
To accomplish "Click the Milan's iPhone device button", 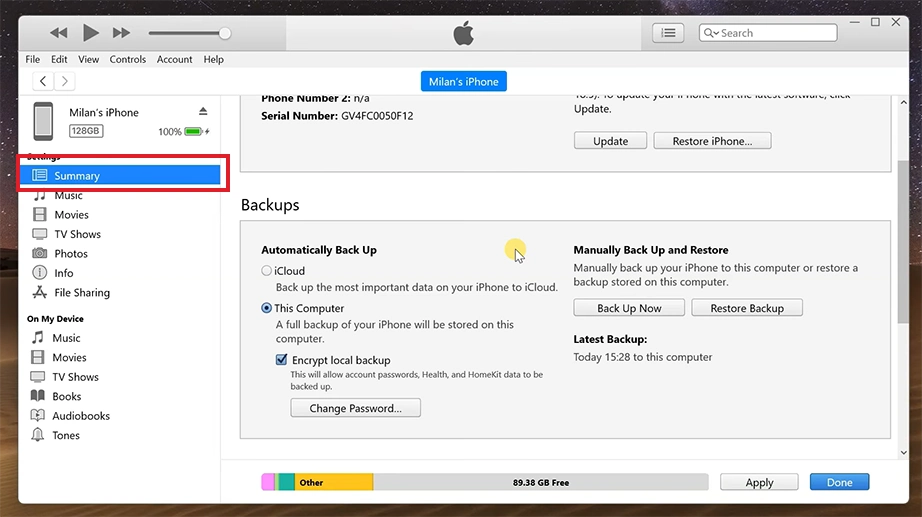I will [463, 82].
